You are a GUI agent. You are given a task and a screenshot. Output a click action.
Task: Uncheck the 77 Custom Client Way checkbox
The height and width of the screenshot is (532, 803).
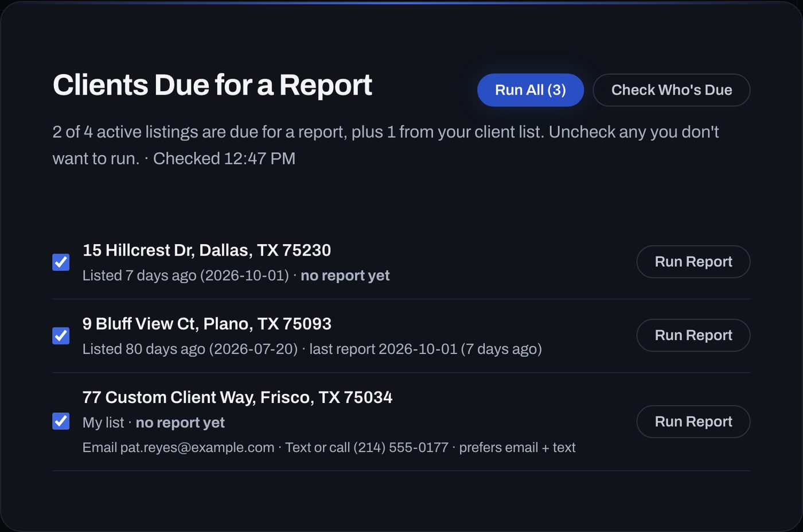[61, 421]
